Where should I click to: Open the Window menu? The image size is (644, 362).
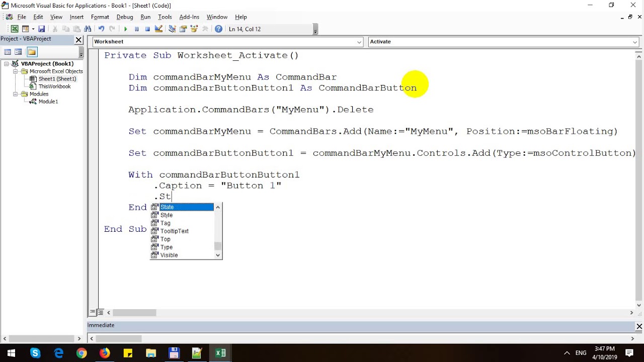217,17
